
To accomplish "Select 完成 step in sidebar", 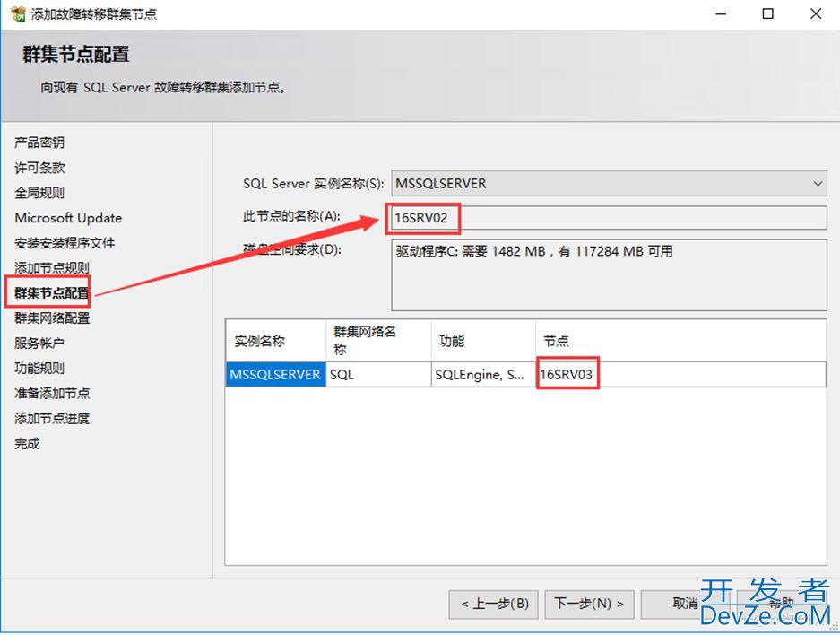I will click(27, 444).
